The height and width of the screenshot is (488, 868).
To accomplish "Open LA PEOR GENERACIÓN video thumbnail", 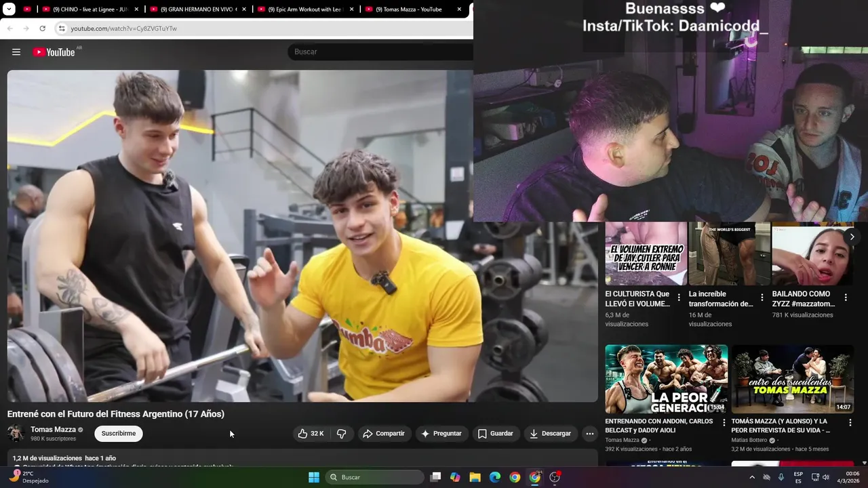I will [667, 379].
